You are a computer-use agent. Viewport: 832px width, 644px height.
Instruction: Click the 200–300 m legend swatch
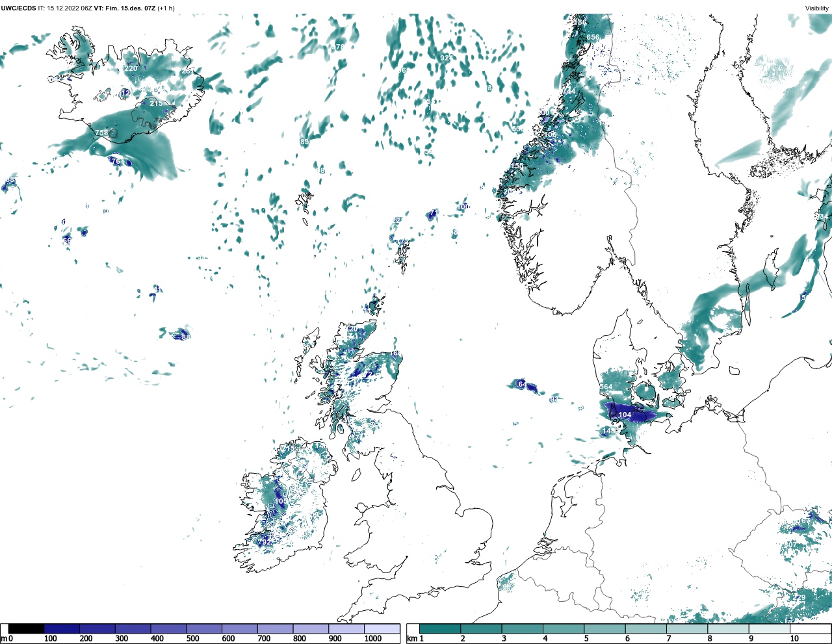(97, 628)
